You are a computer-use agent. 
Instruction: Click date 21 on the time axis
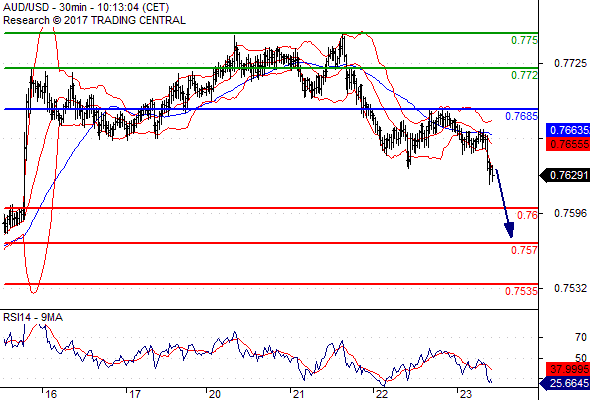298,394
